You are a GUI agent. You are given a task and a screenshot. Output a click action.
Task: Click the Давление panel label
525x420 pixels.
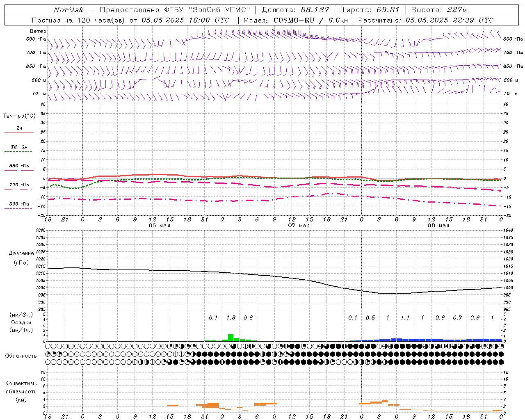point(21,253)
